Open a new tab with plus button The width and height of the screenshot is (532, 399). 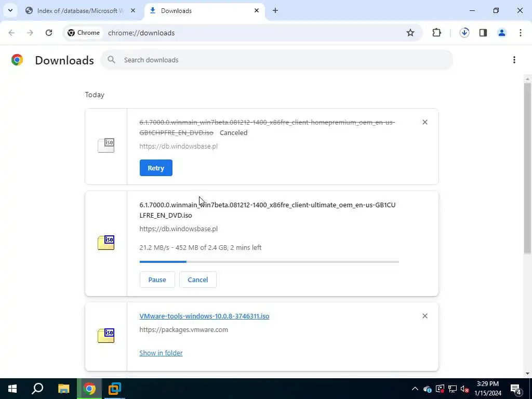(x=275, y=10)
